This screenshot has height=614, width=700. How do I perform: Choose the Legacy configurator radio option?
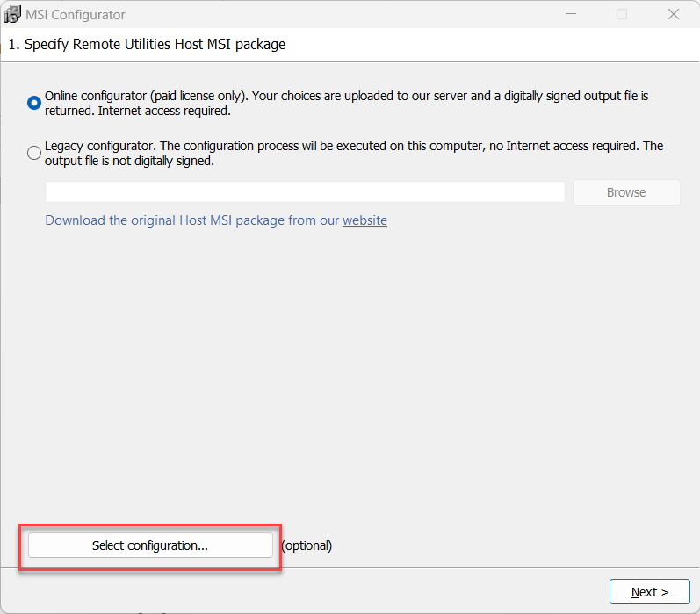pyautogui.click(x=34, y=153)
